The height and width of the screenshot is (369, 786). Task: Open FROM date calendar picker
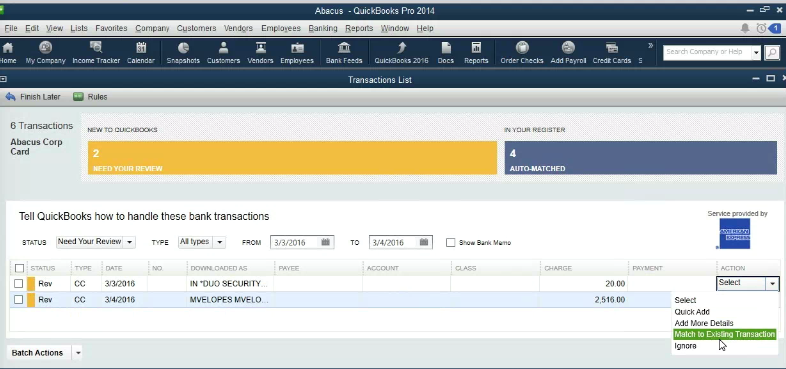325,242
